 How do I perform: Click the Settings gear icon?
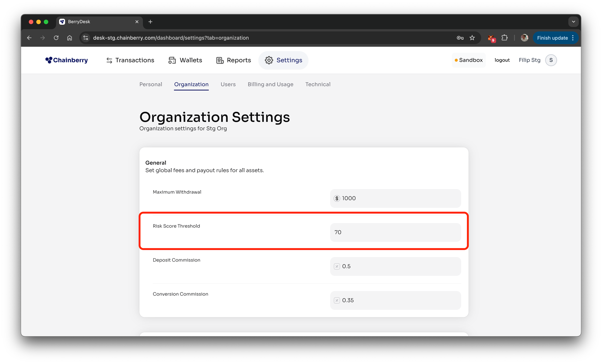tap(269, 60)
